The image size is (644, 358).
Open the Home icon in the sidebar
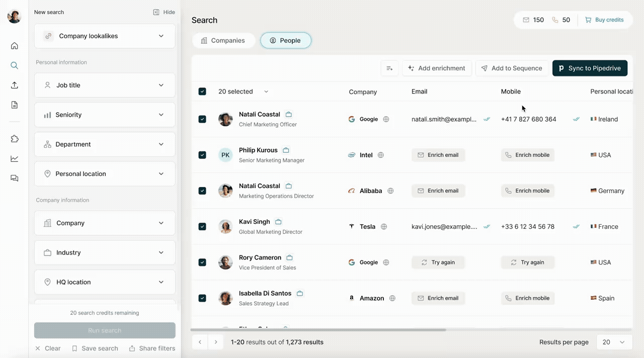15,46
